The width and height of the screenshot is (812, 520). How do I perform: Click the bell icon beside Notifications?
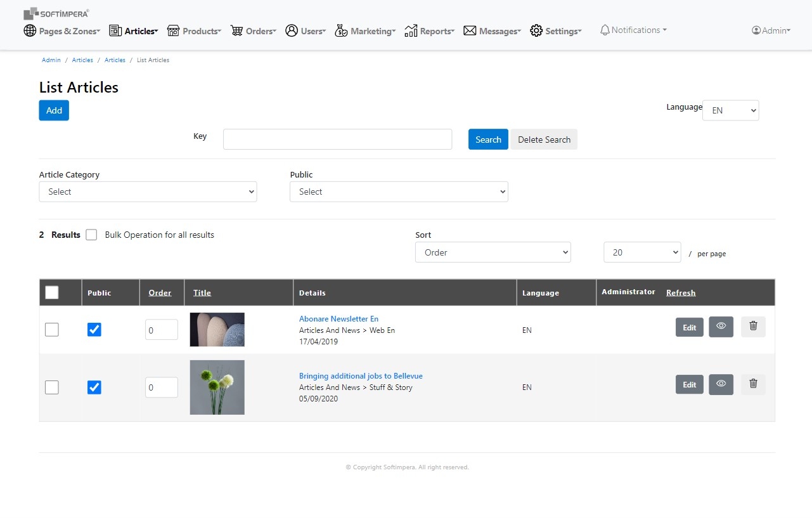[605, 30]
